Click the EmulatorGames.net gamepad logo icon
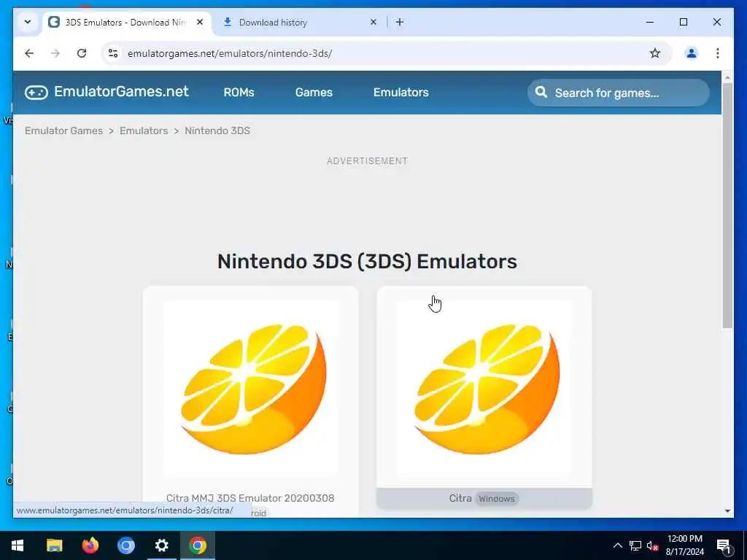Image resolution: width=747 pixels, height=560 pixels. (x=36, y=92)
